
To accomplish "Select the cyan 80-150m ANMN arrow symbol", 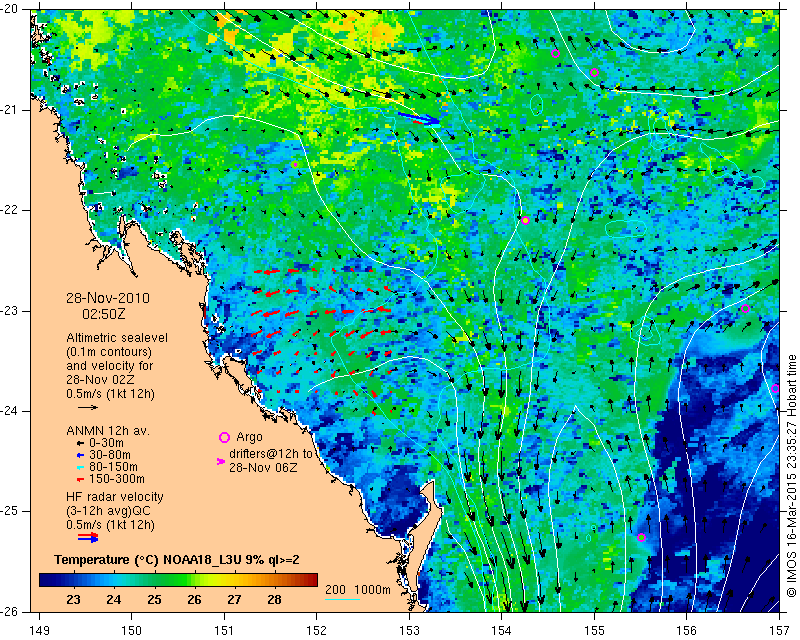I will pyautogui.click(x=80, y=467).
